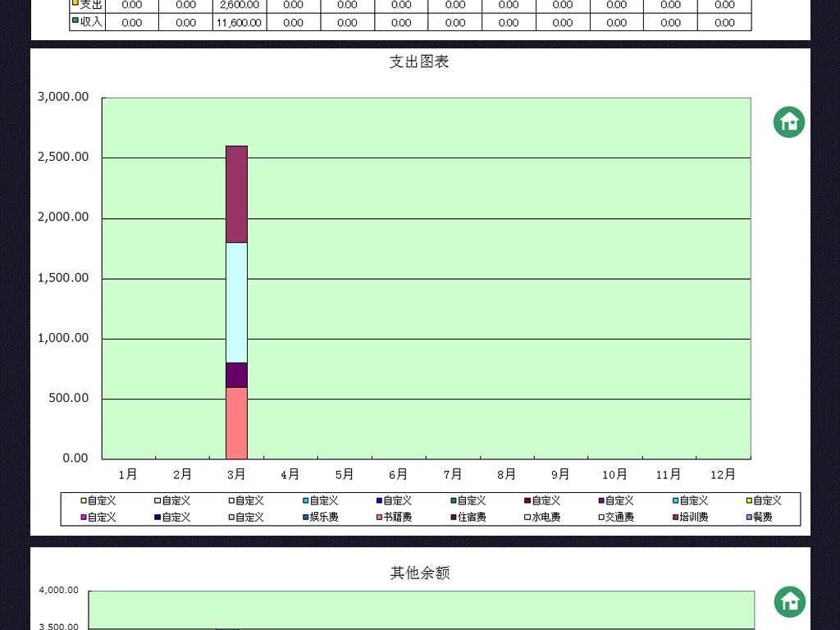Select the 水电费 legend entry
This screenshot has width=840, height=630.
coord(542,517)
